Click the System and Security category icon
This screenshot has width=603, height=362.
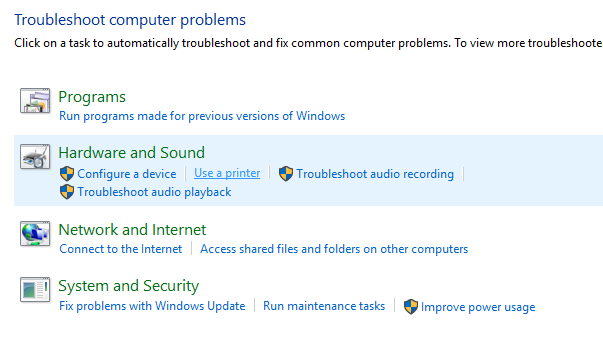point(35,290)
